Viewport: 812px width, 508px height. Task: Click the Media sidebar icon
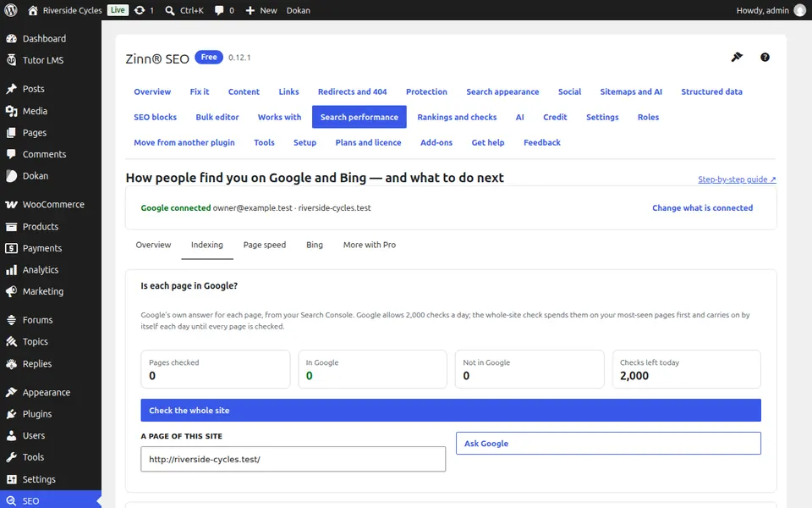tap(11, 111)
